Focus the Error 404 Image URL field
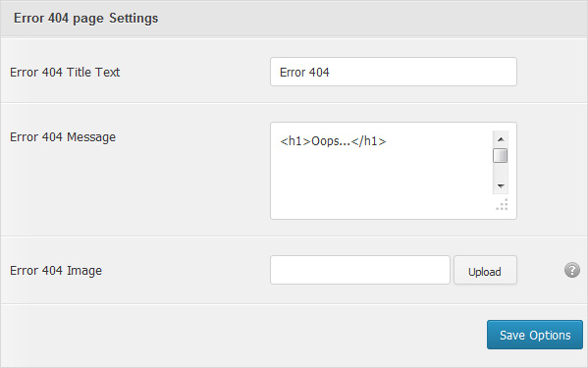The width and height of the screenshot is (588, 368). click(360, 270)
